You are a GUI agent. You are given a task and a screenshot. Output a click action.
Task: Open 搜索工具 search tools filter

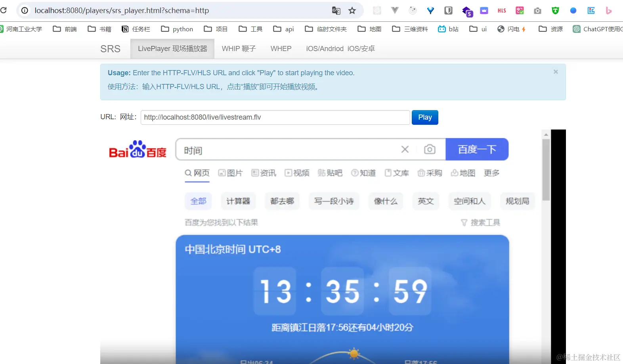pyautogui.click(x=480, y=223)
